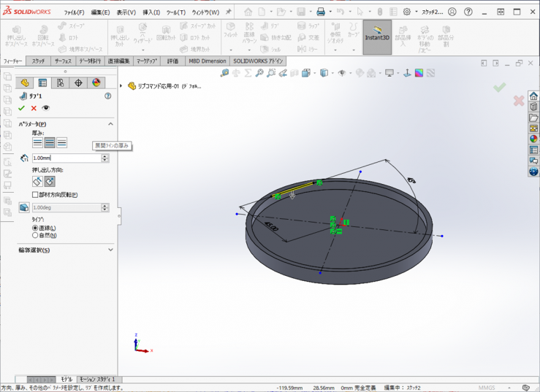Select the first side thickness option
This screenshot has width=540, height=392.
coord(37,143)
